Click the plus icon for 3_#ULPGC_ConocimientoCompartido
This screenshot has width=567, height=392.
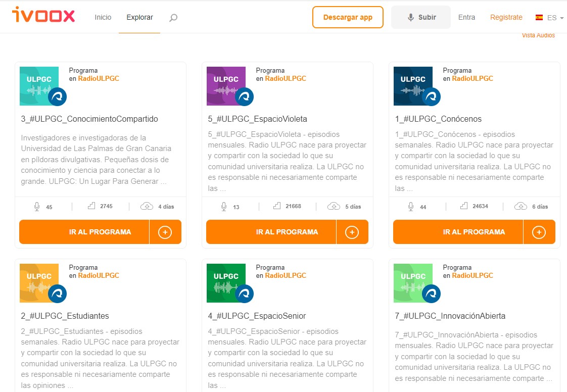click(x=165, y=232)
